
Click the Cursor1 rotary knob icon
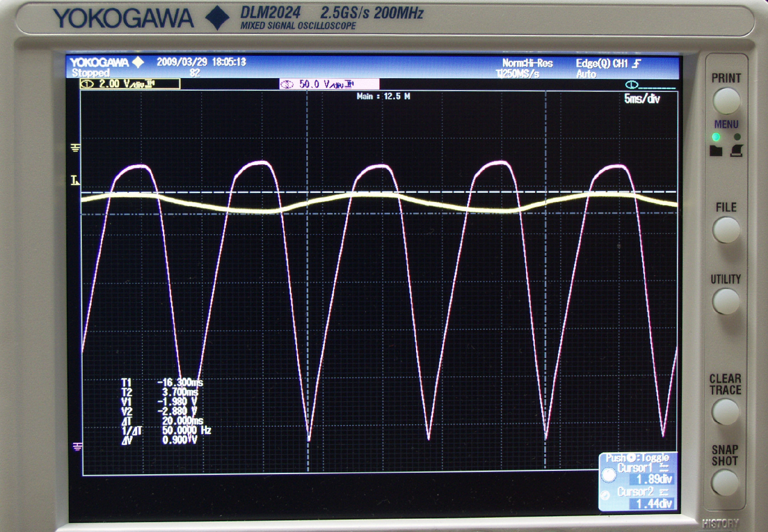608,475
